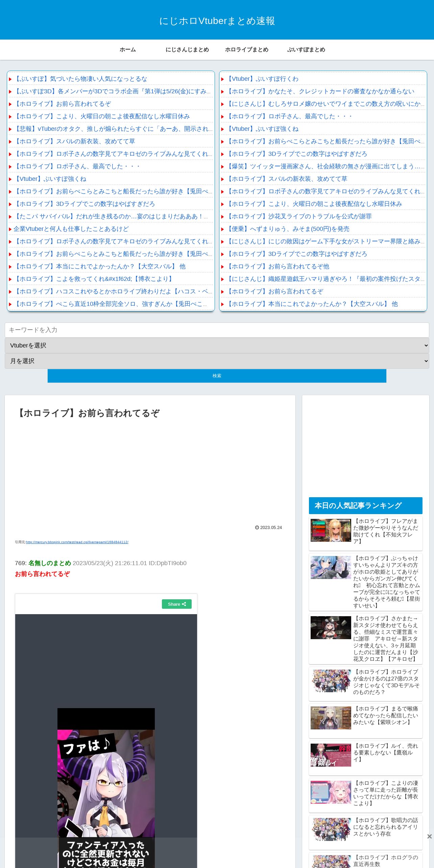Viewport: 434px width, 868px height.
Task: Select ホロライブまとめ in the navigation
Action: pyautogui.click(x=247, y=50)
